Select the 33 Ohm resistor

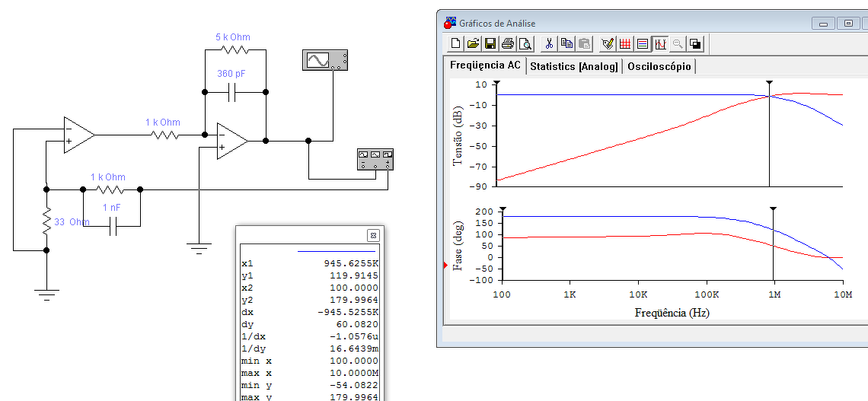46,220
